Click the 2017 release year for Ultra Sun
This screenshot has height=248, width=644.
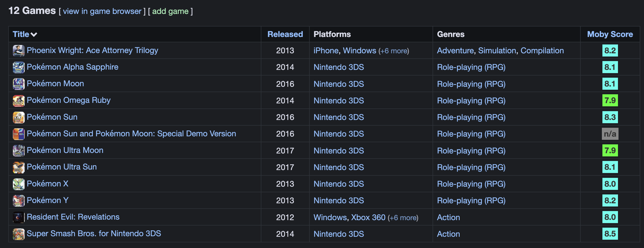click(x=285, y=167)
